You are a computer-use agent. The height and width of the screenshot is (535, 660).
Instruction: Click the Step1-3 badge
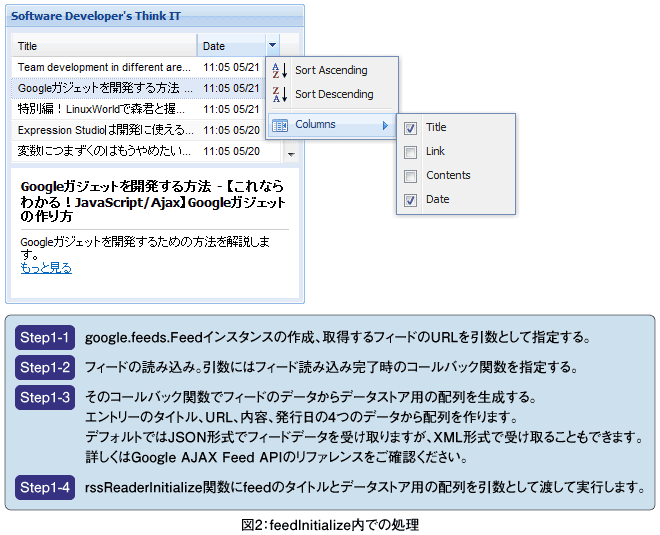[x=45, y=397]
